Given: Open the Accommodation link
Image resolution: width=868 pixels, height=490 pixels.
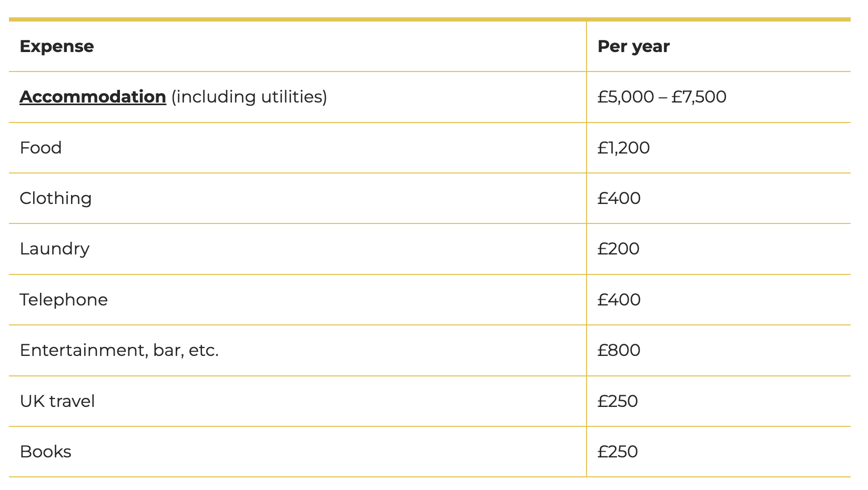Looking at the screenshot, I should (x=93, y=97).
